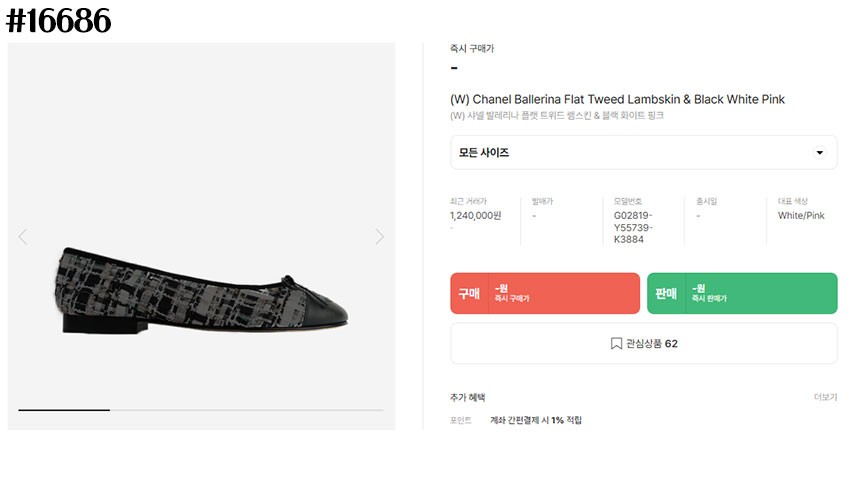Click the next image arrow on product photo
The height and width of the screenshot is (479, 860).
[380, 237]
